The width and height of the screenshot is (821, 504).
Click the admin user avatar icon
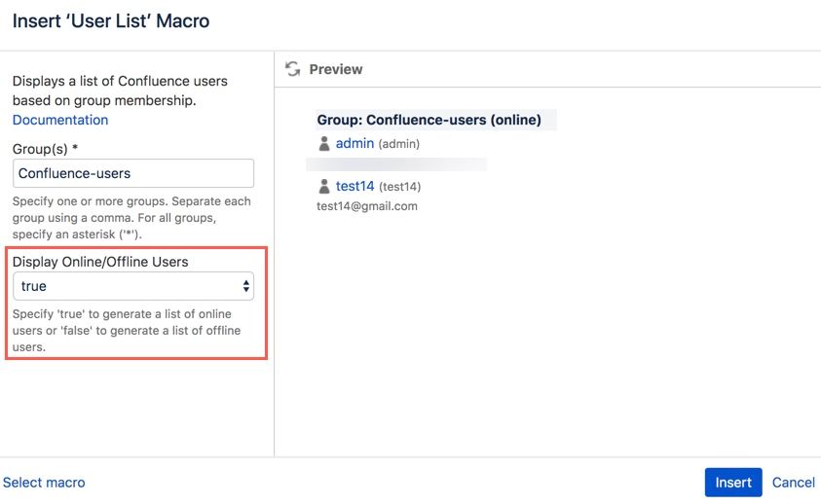[324, 144]
